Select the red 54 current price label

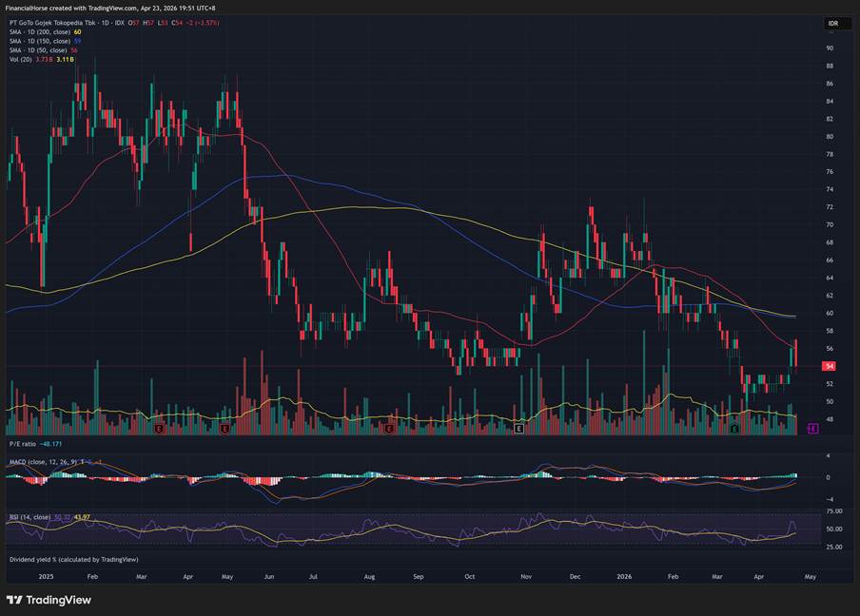point(829,366)
